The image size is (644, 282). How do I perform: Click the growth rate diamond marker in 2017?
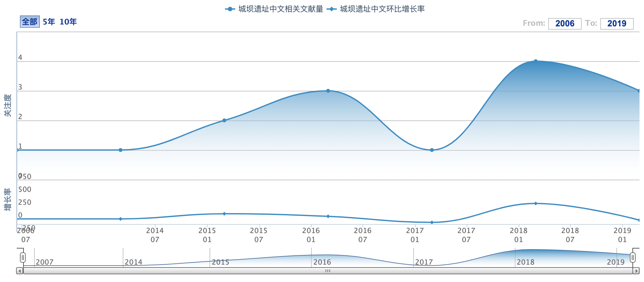tap(432, 222)
